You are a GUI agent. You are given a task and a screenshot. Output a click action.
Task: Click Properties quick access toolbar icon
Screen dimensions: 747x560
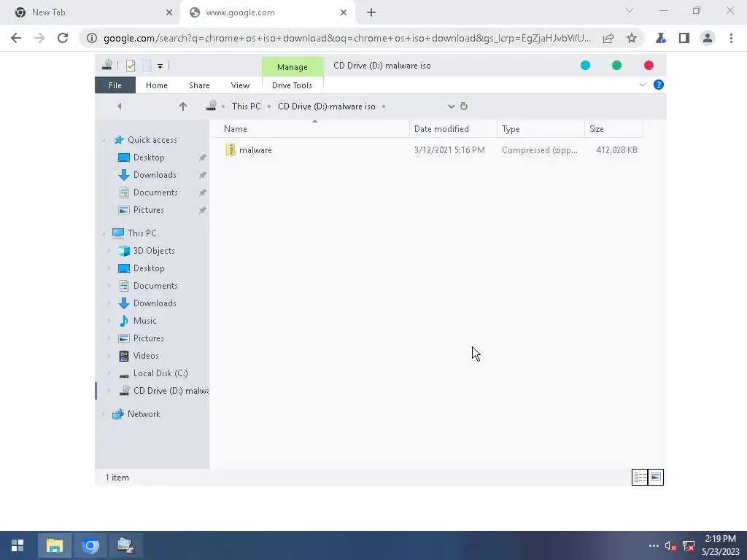click(131, 66)
